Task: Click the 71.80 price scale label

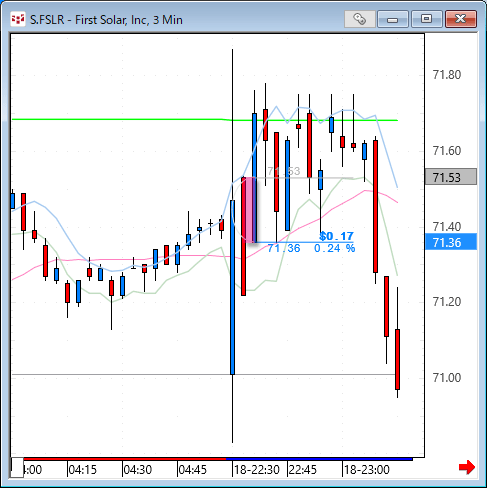Action: pyautogui.click(x=447, y=75)
